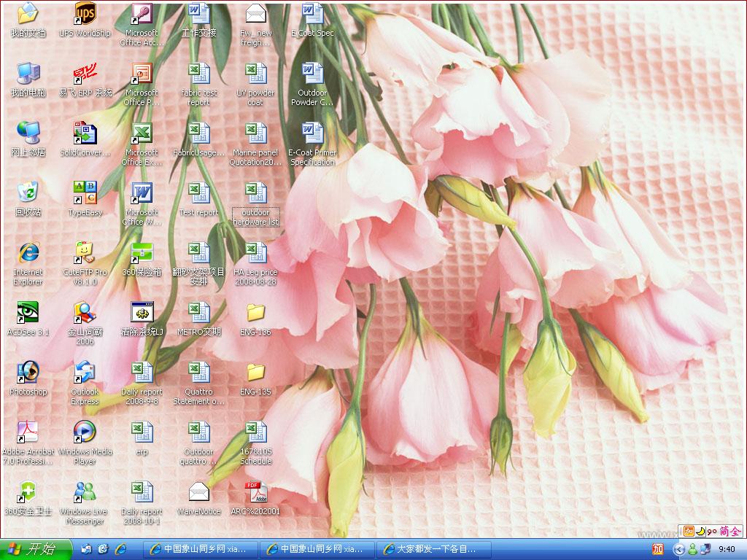747x560 pixels.
Task: Click the 翻砂支架项目安排 file
Action: 198,264
